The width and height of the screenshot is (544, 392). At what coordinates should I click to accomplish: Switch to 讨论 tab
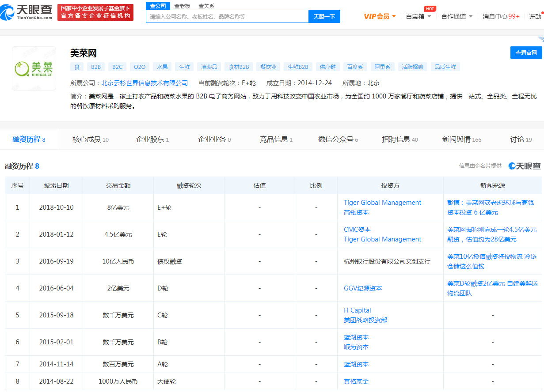click(x=521, y=139)
